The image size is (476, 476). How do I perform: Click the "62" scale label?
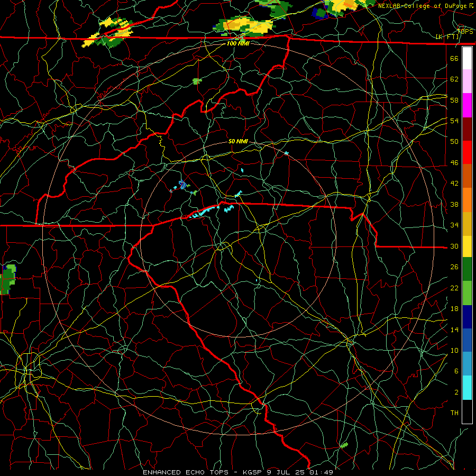click(x=454, y=79)
